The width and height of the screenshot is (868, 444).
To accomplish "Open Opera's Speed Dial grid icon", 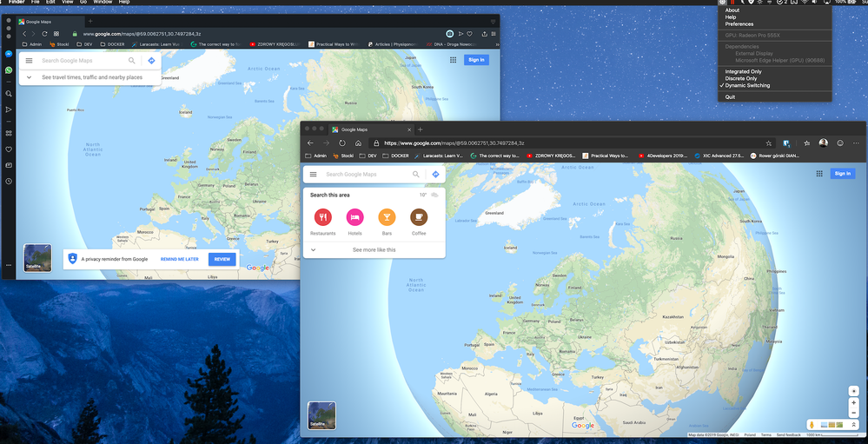I will (x=56, y=34).
